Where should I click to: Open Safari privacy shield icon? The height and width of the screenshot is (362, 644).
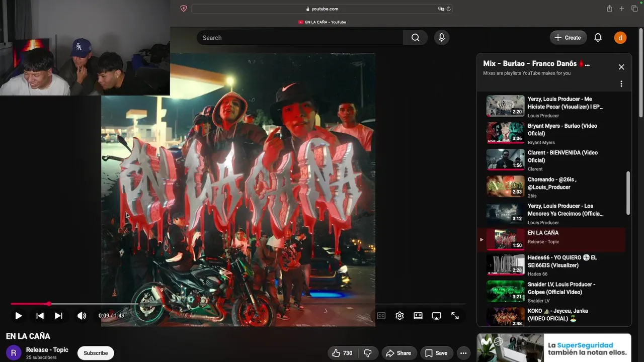(x=184, y=9)
